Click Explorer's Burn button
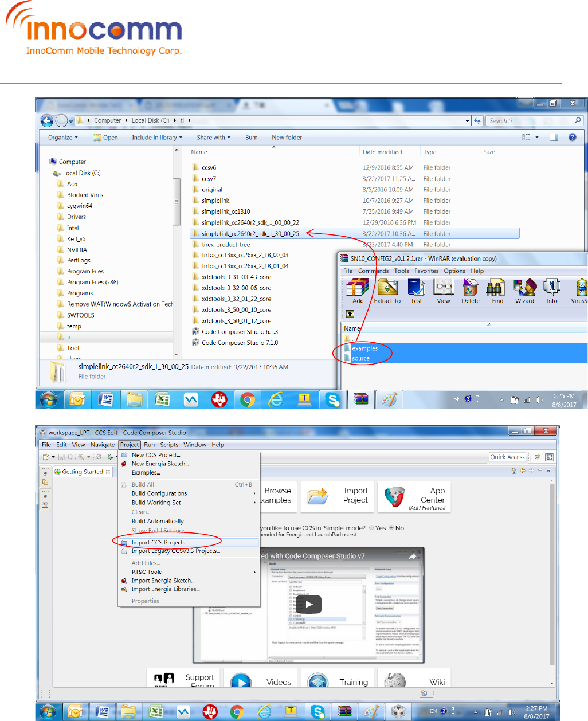The height and width of the screenshot is (721, 588). [x=251, y=138]
